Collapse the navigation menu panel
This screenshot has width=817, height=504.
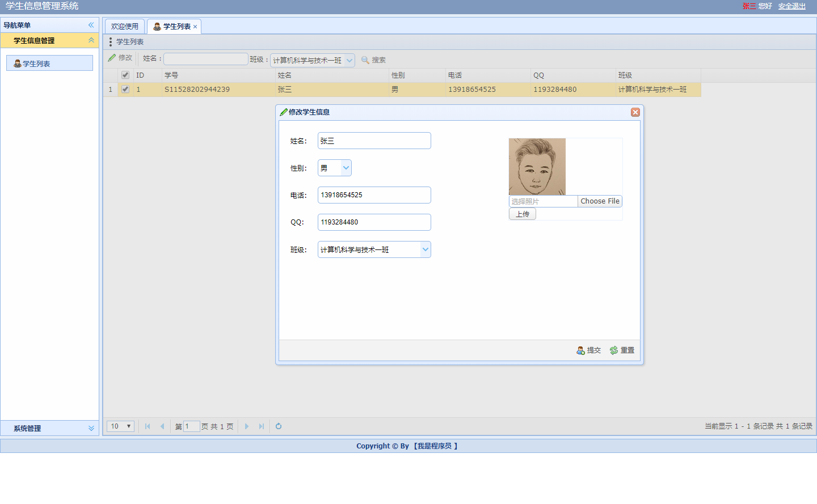pos(91,25)
